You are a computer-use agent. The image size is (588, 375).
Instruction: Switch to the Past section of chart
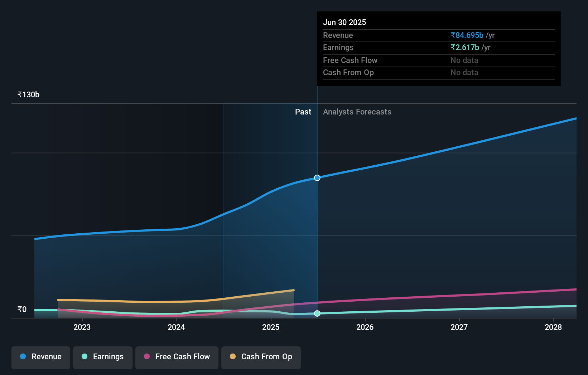pyautogui.click(x=303, y=112)
